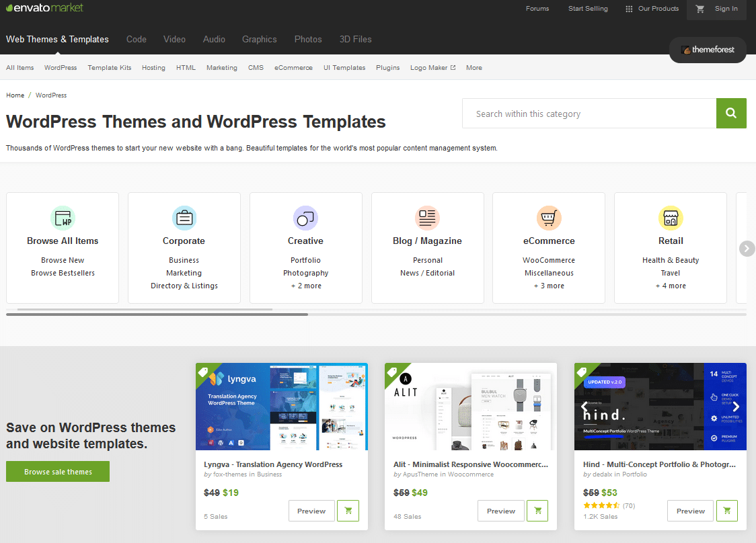Open the All Items submenu
756x543 pixels.
(x=20, y=67)
